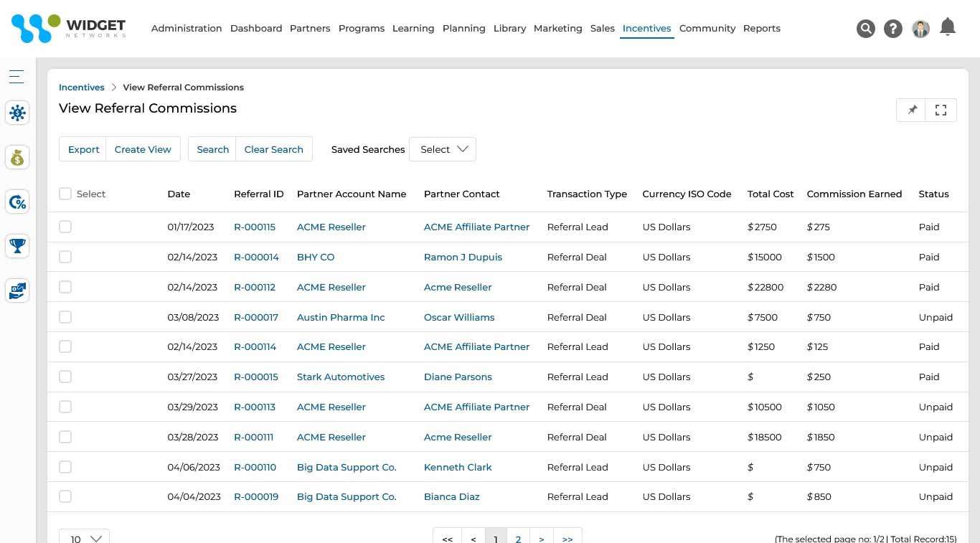Click the trophy icon in the sidebar
This screenshot has width=980, height=543.
(17, 246)
